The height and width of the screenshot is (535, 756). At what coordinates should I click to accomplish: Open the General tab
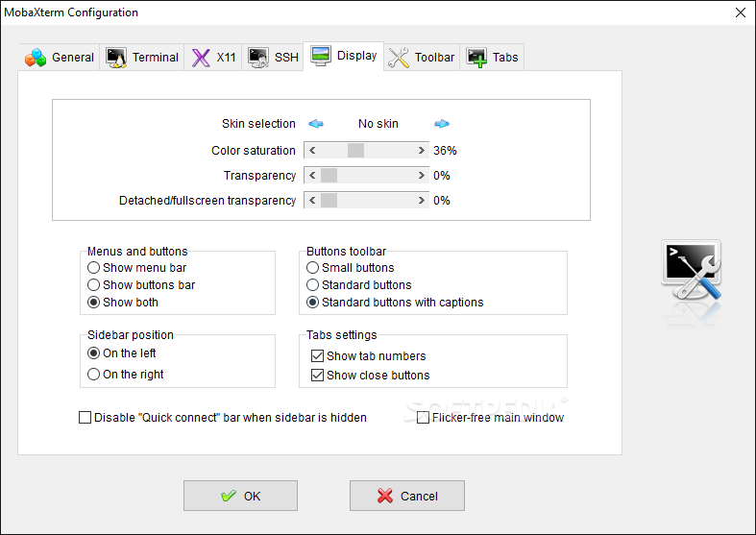[x=60, y=58]
